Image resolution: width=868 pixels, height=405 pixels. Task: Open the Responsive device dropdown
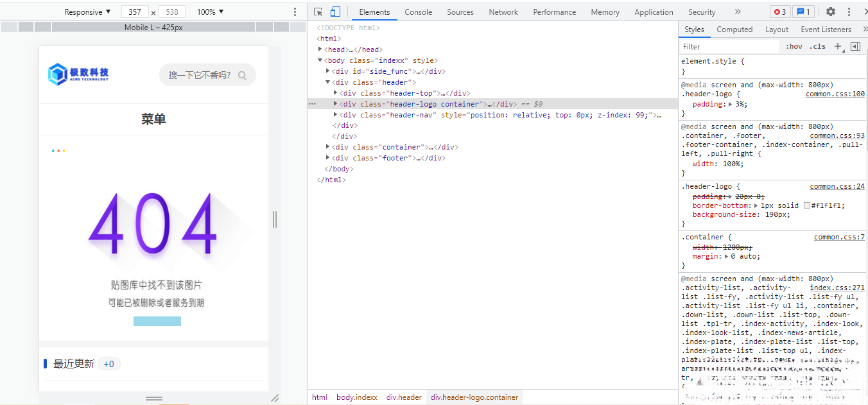87,12
